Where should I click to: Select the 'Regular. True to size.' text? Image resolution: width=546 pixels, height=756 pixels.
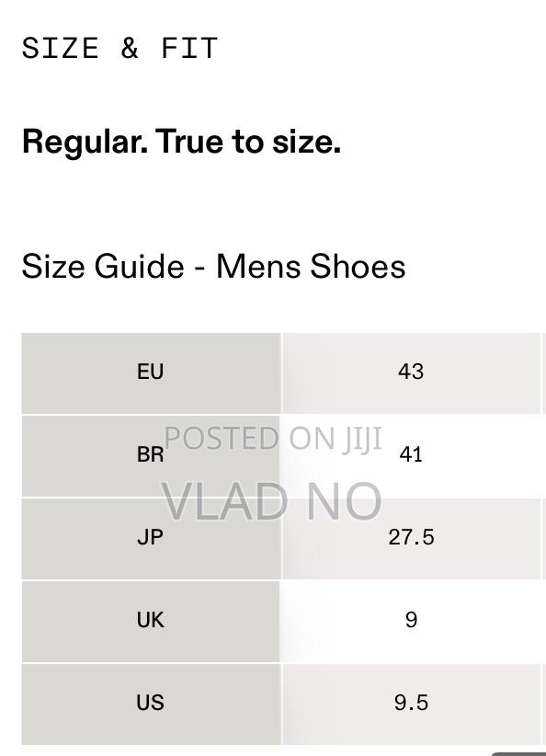pyautogui.click(x=181, y=142)
